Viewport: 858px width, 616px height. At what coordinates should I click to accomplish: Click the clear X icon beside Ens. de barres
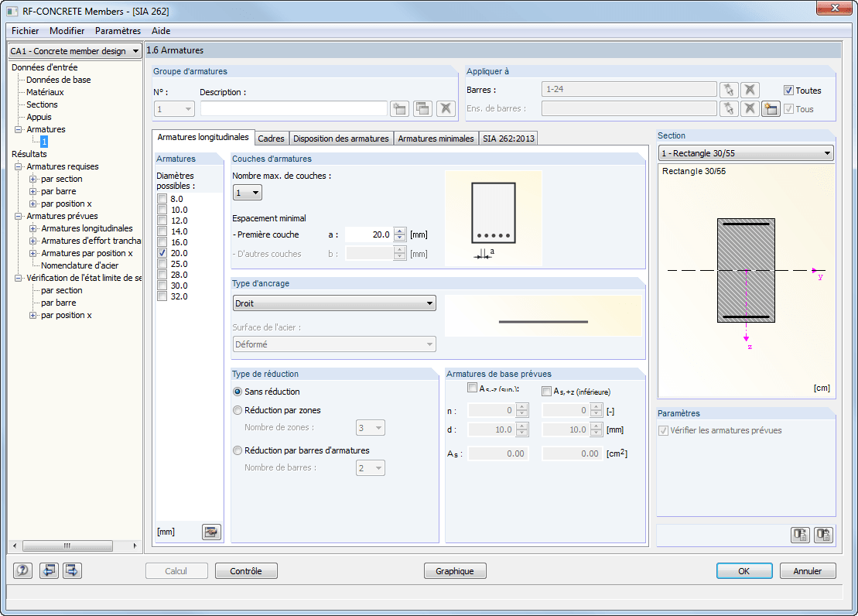[750, 108]
